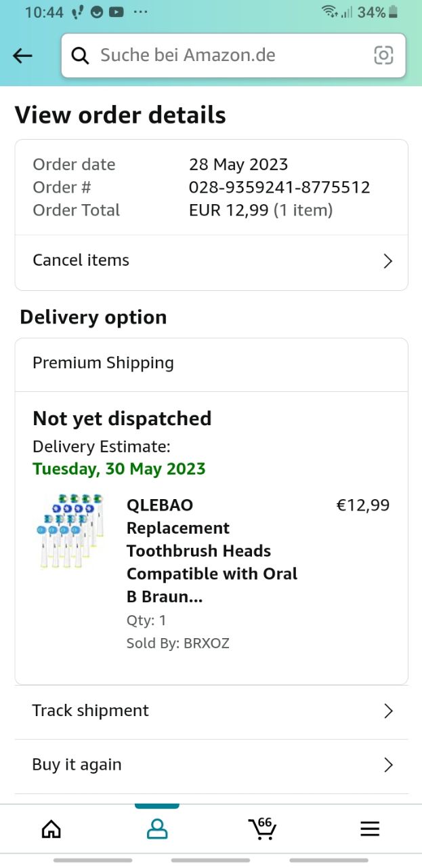
Task: Go to Home tab icon
Action: coord(51,829)
